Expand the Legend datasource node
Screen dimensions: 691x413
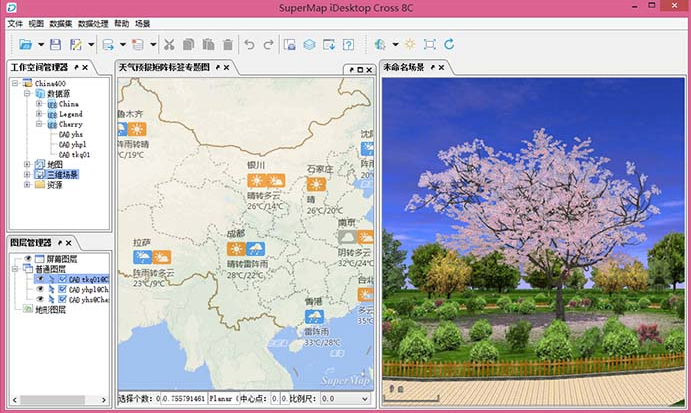coord(39,114)
